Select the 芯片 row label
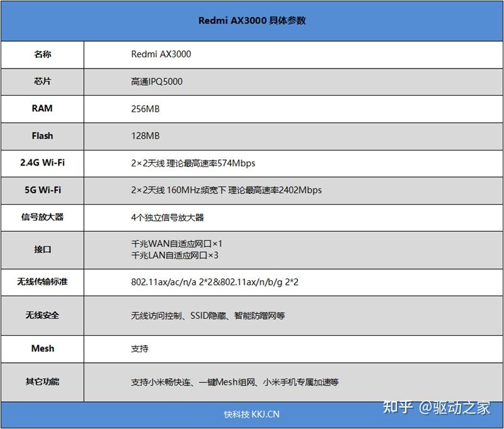The height and width of the screenshot is (429, 504). [x=42, y=82]
